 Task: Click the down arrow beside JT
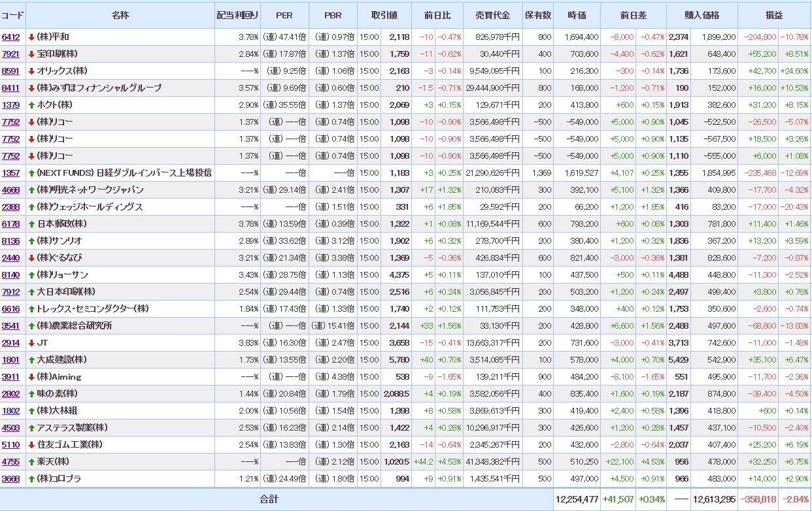(31, 343)
